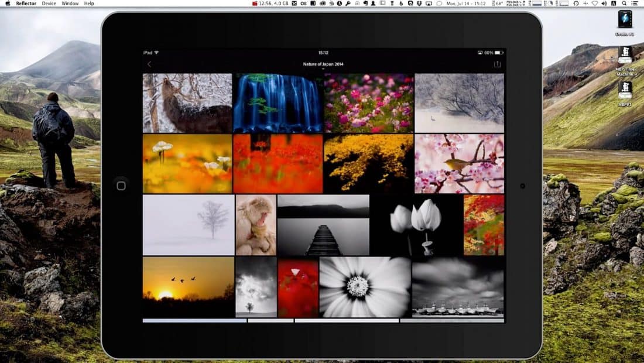
Task: Open the Drobo drive on the desktop
Action: tap(625, 19)
